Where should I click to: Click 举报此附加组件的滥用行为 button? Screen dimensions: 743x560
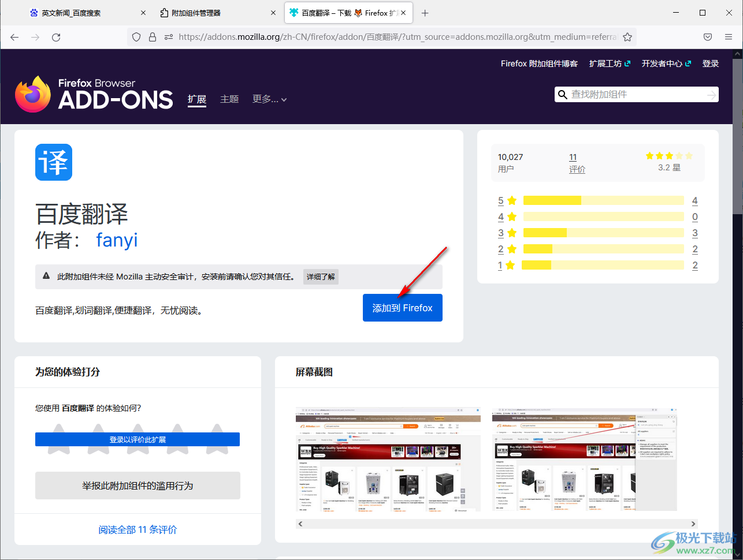[138, 486]
